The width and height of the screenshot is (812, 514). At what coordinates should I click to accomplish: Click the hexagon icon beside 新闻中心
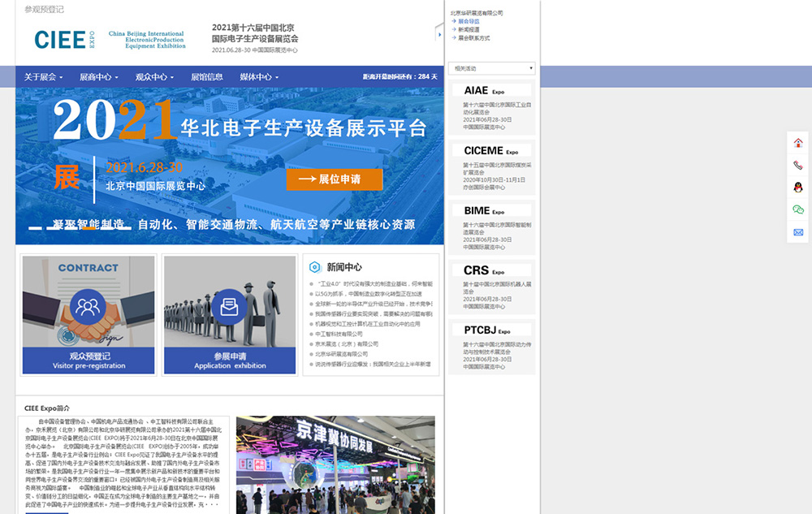click(x=315, y=266)
